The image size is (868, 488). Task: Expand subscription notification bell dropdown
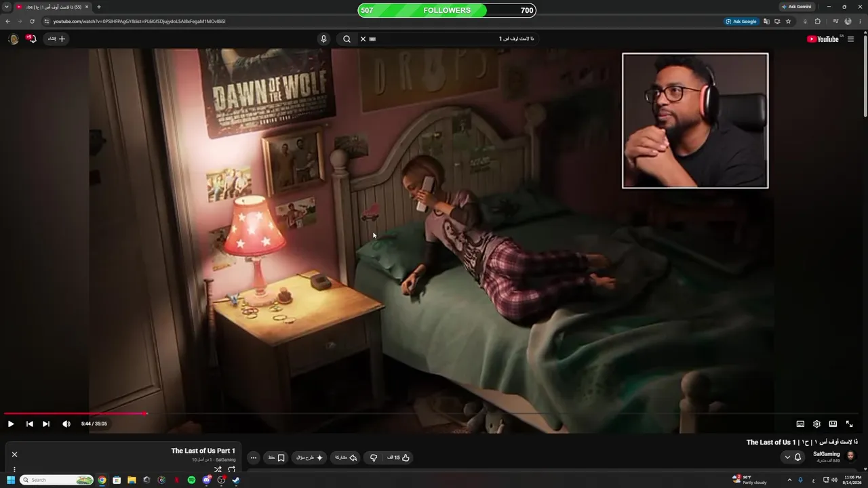tap(793, 457)
